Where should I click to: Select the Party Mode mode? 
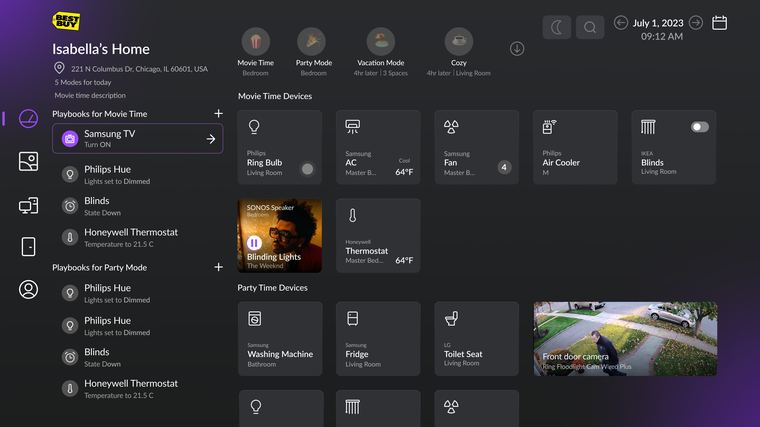coord(314,52)
